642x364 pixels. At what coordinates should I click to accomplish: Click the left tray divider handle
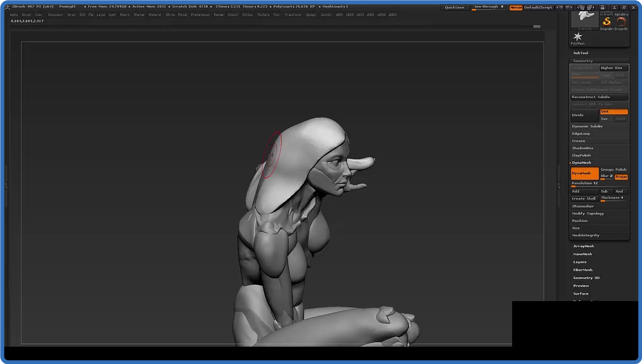pyautogui.click(x=6, y=186)
